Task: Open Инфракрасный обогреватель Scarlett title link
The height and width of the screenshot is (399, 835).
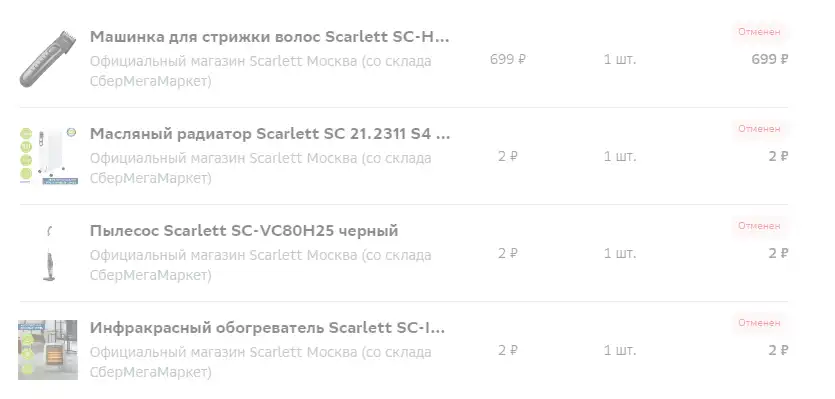Action: pyautogui.click(x=267, y=328)
